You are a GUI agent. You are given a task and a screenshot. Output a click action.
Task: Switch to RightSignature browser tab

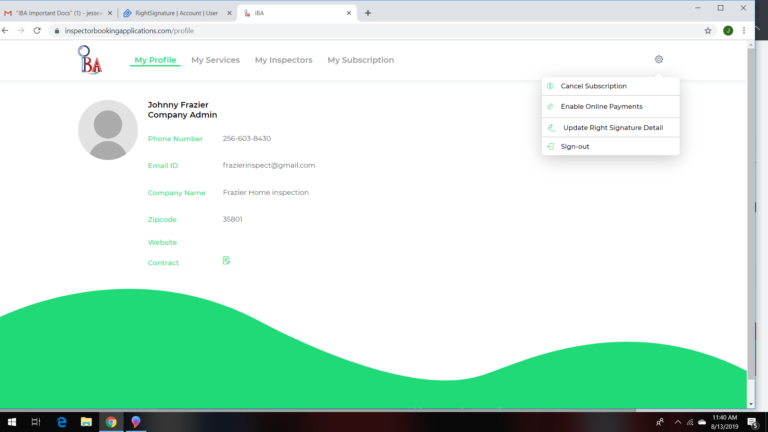tap(175, 13)
